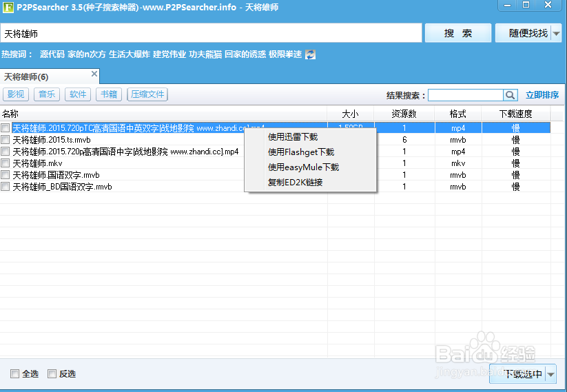Viewport: 567px width, 392px height.
Task: Click resource count 6 cell
Action: click(404, 140)
